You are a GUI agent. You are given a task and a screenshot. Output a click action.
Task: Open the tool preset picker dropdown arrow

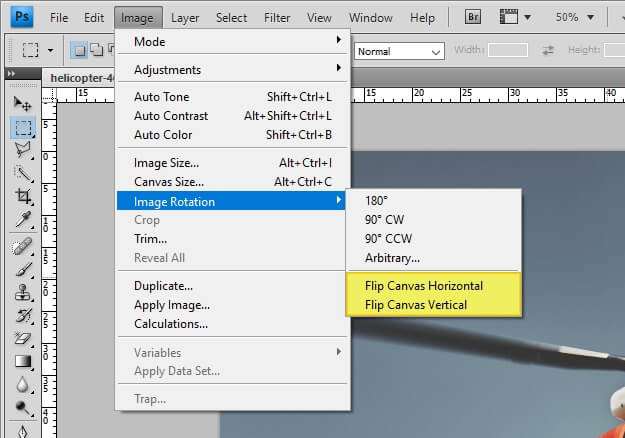[51, 50]
